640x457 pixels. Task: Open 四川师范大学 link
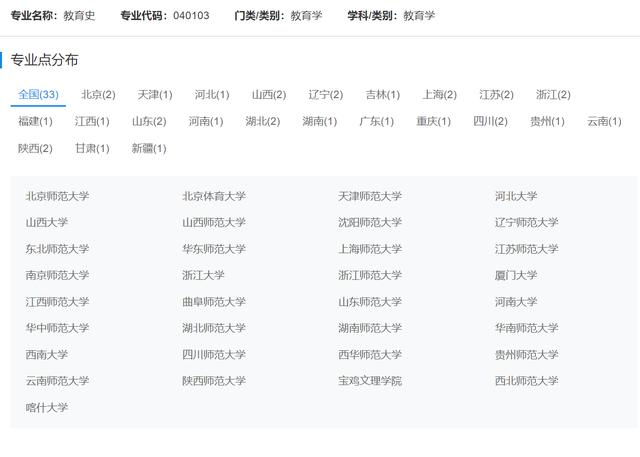[214, 355]
